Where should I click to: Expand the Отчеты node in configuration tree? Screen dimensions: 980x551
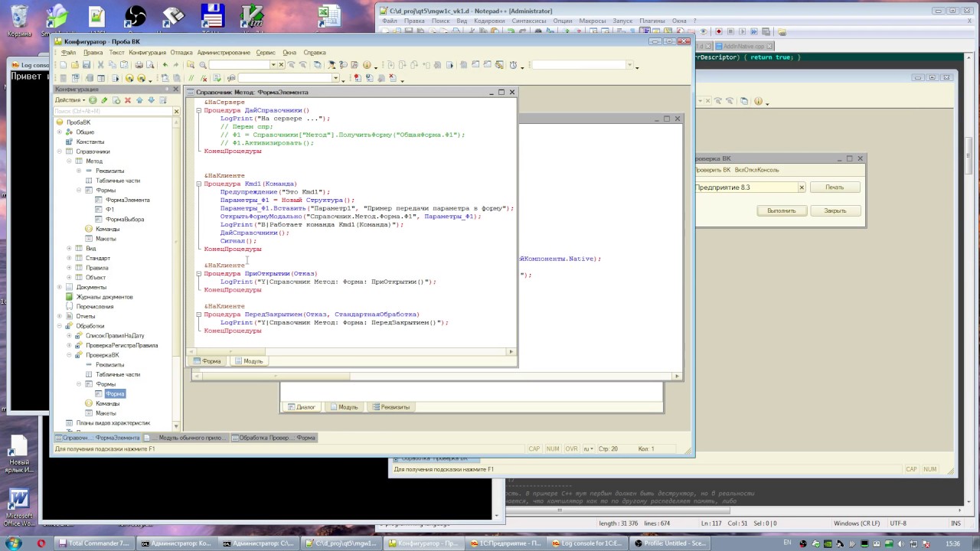60,316
